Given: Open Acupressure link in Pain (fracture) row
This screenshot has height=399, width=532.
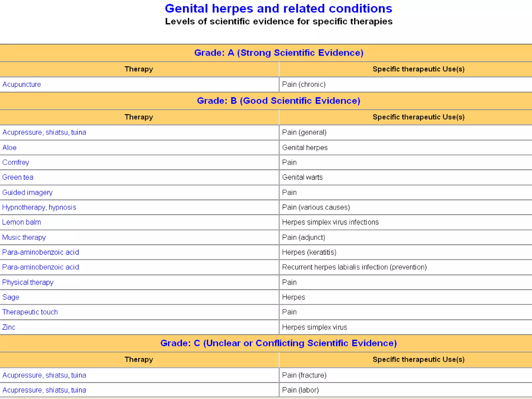Looking at the screenshot, I should click(44, 375).
